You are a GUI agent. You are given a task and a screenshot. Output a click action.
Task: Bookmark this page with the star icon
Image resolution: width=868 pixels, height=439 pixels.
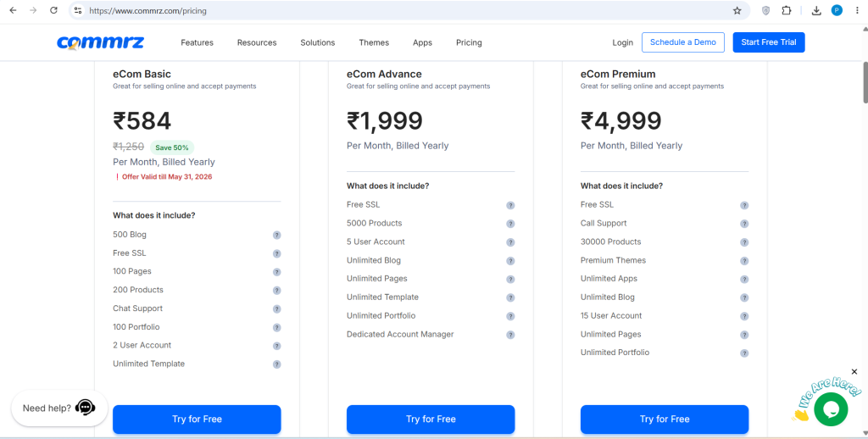[737, 10]
